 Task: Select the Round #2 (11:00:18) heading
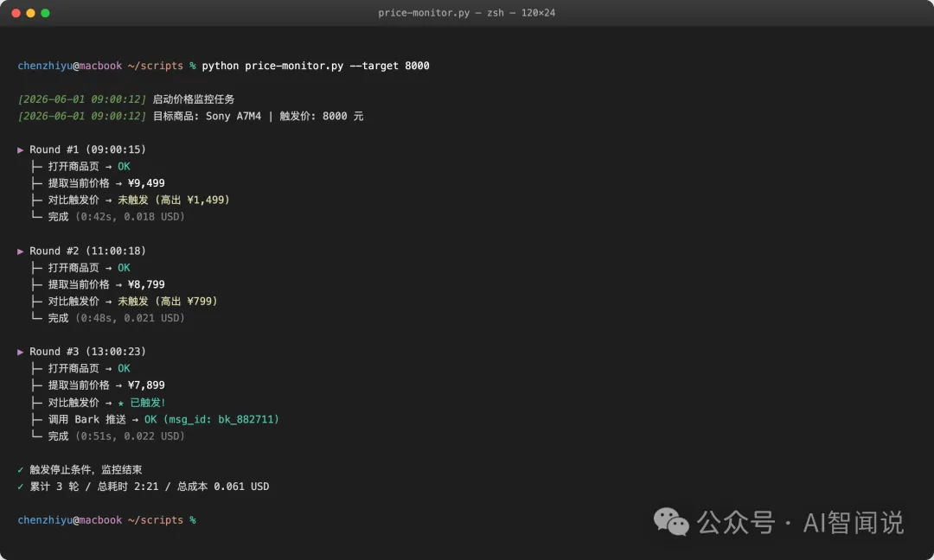87,251
